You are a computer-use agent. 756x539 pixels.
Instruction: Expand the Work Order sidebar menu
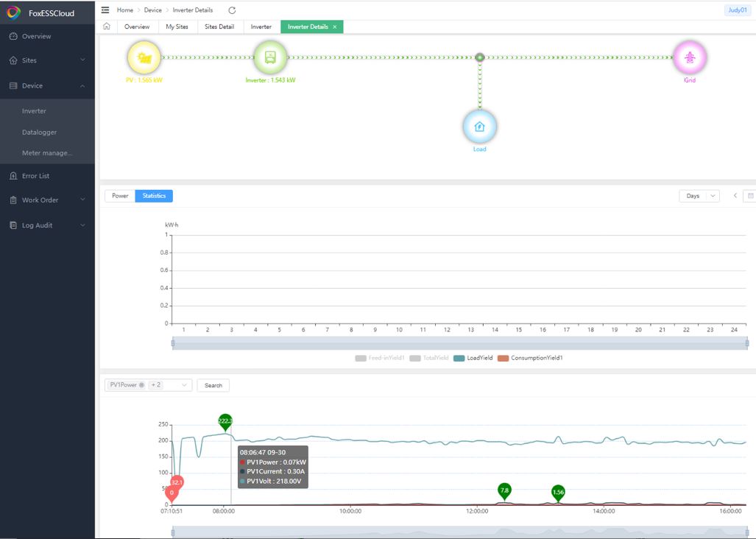coord(47,200)
